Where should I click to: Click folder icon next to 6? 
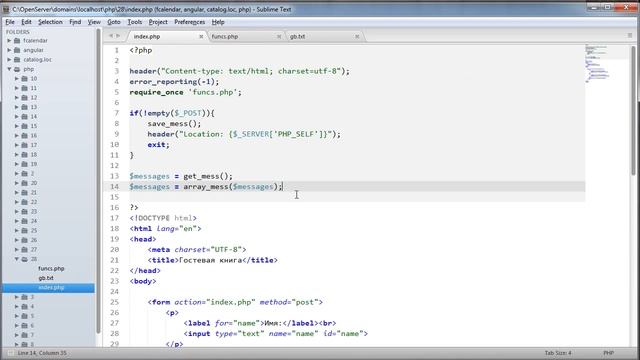pyautogui.click(x=24, y=325)
